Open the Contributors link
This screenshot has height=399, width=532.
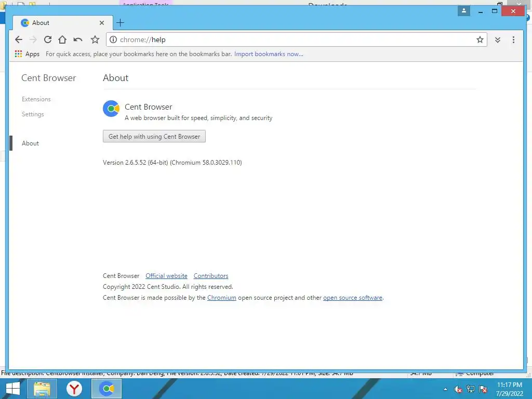point(211,276)
